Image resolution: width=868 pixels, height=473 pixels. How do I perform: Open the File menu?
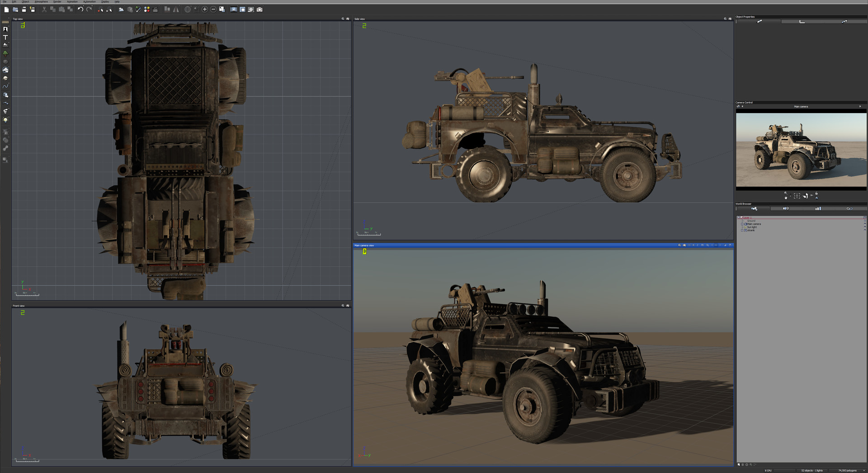(5, 2)
